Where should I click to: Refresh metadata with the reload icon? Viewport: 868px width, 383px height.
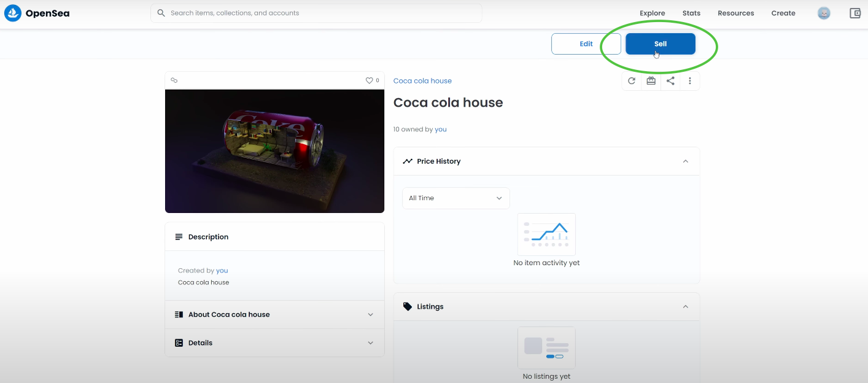(x=632, y=81)
